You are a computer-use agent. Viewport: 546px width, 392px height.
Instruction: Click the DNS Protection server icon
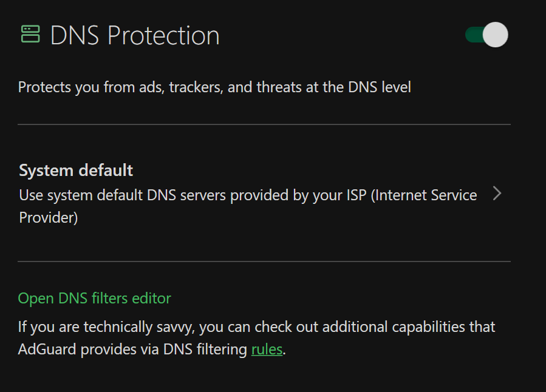click(x=30, y=35)
